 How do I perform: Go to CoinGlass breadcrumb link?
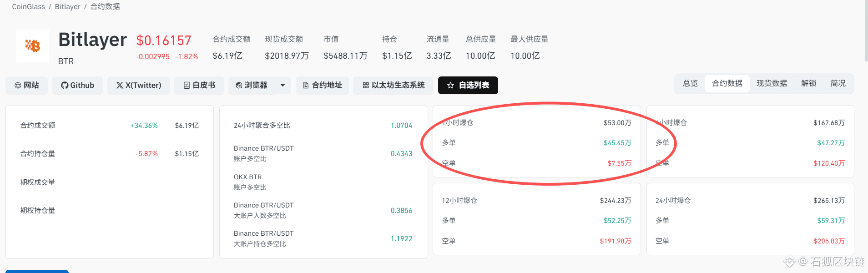[29, 7]
